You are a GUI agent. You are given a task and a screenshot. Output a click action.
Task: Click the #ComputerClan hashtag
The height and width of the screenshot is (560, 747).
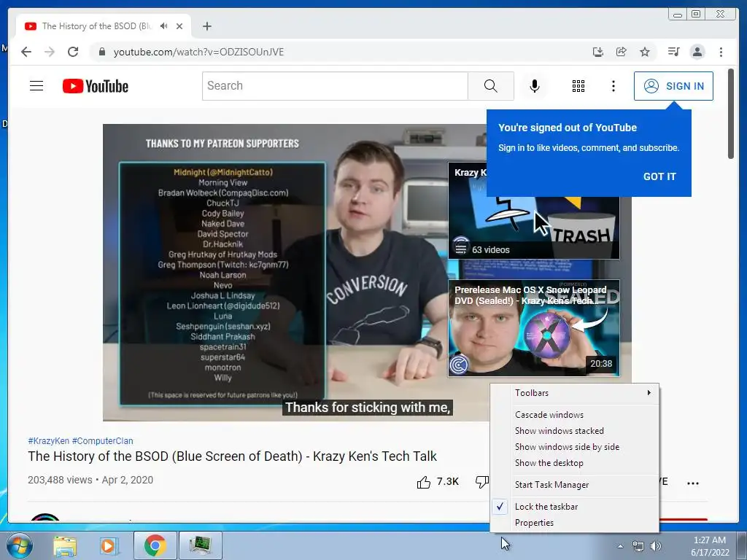click(x=102, y=441)
